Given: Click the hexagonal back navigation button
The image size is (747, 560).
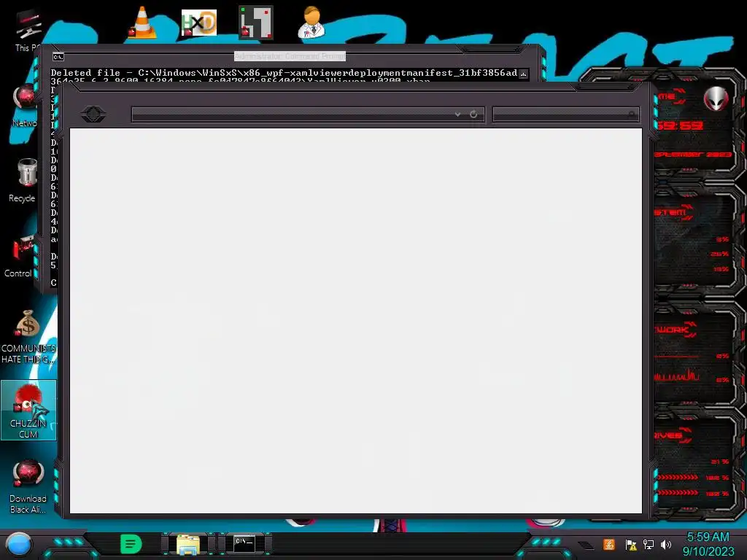Looking at the screenshot, I should coord(93,114).
